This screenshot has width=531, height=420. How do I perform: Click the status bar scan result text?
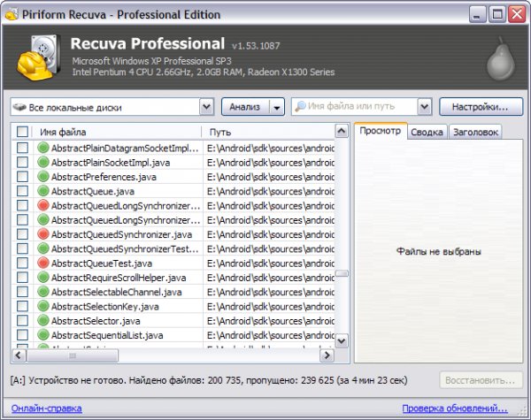(x=209, y=380)
